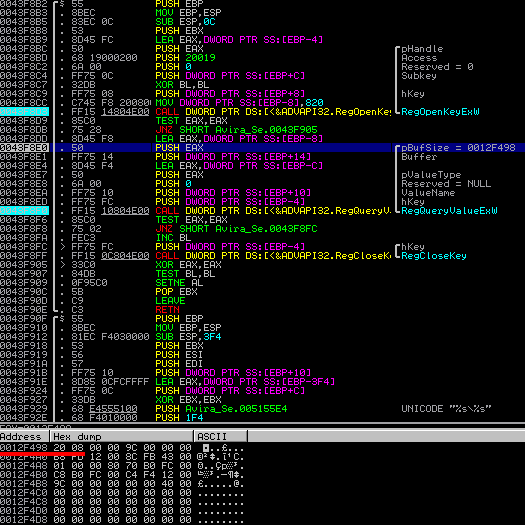The image size is (525, 525).
Task: Select PUSH 20019 instruction
Action: (x=185, y=58)
